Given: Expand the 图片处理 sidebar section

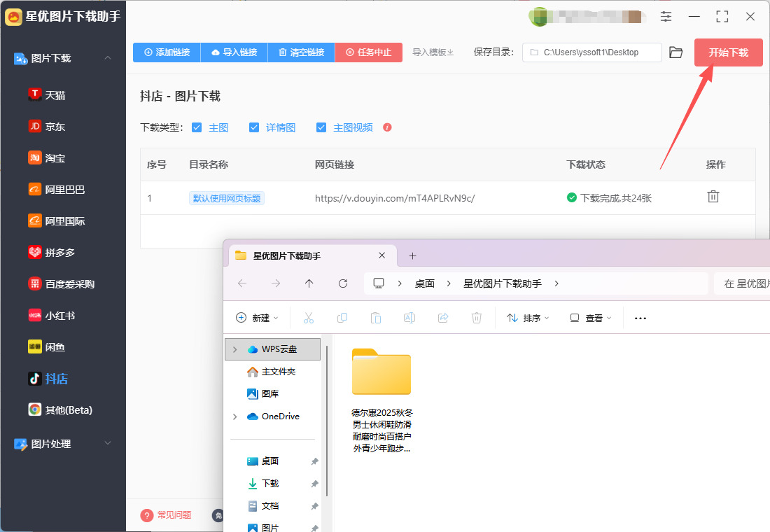Looking at the screenshot, I should (107, 444).
